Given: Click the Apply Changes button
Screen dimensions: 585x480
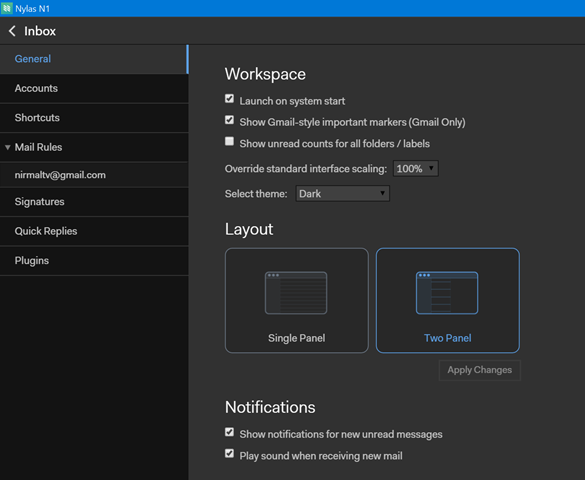Looking at the screenshot, I should pos(479,370).
